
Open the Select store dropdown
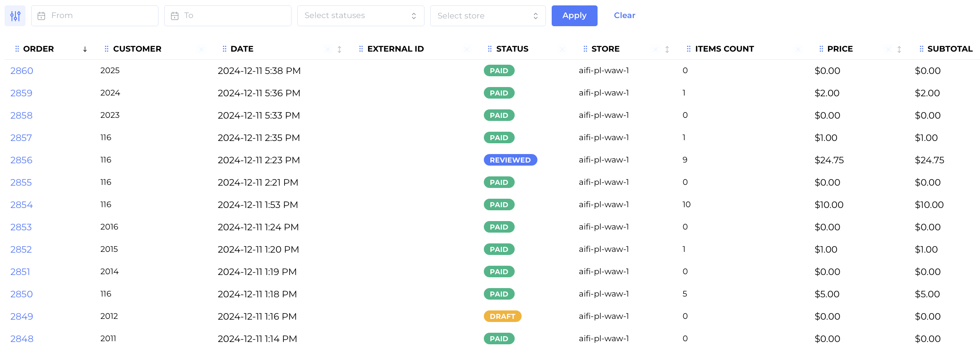click(487, 15)
